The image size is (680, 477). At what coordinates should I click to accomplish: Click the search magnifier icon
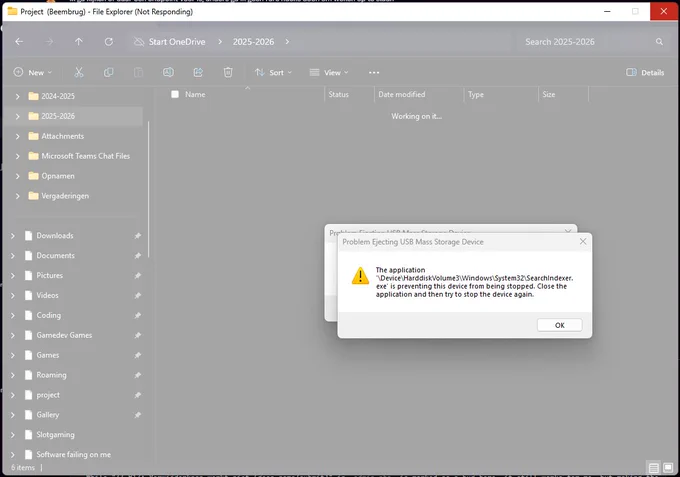click(x=659, y=42)
